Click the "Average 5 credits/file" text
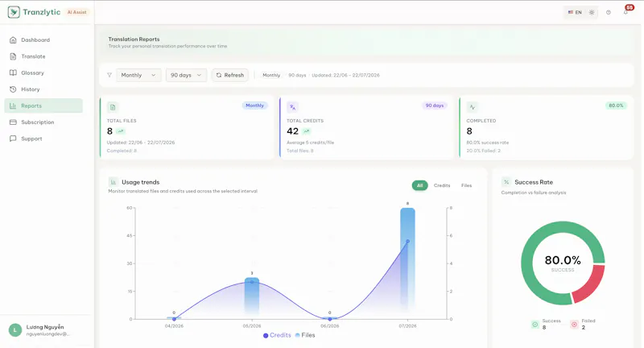Viewport: 644px width, 348px height. tap(310, 143)
